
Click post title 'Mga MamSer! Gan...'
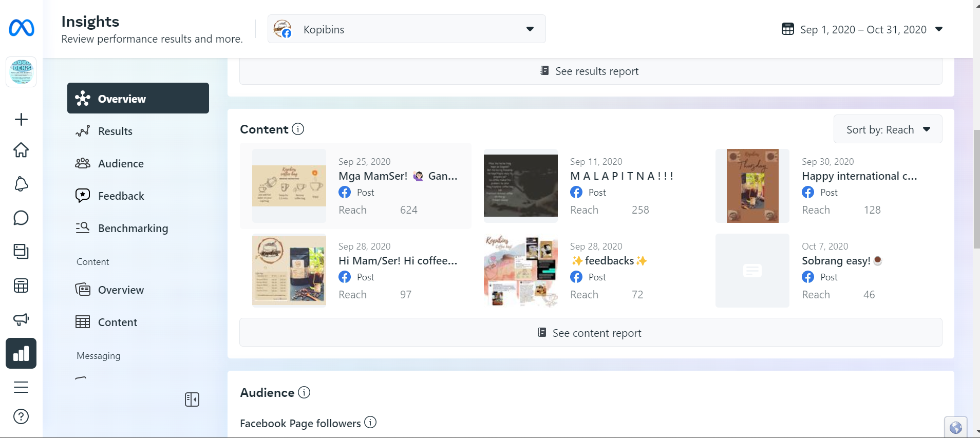[398, 176]
